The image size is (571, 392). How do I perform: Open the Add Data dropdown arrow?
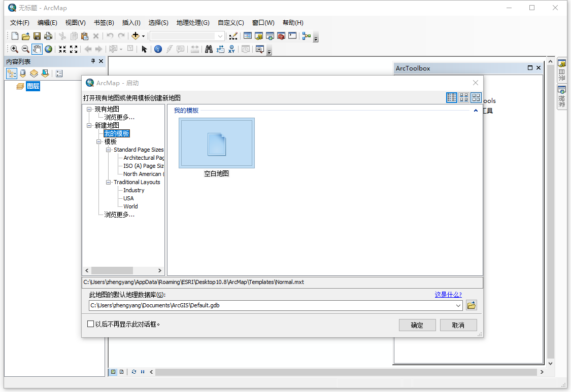(x=144, y=36)
